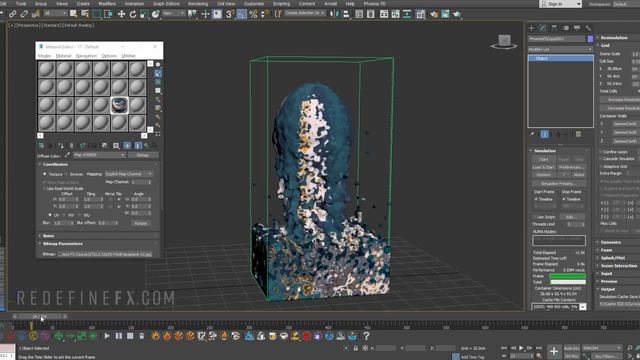Open the Curve Editor

(x=396, y=14)
